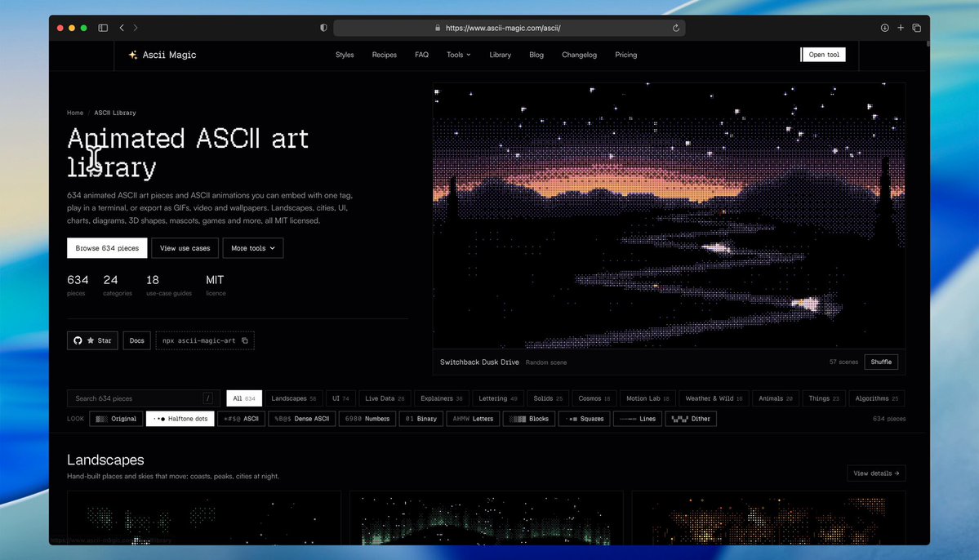This screenshot has height=560, width=979.
Task: Open the orange city lights landscape thumbnail
Action: click(x=768, y=518)
